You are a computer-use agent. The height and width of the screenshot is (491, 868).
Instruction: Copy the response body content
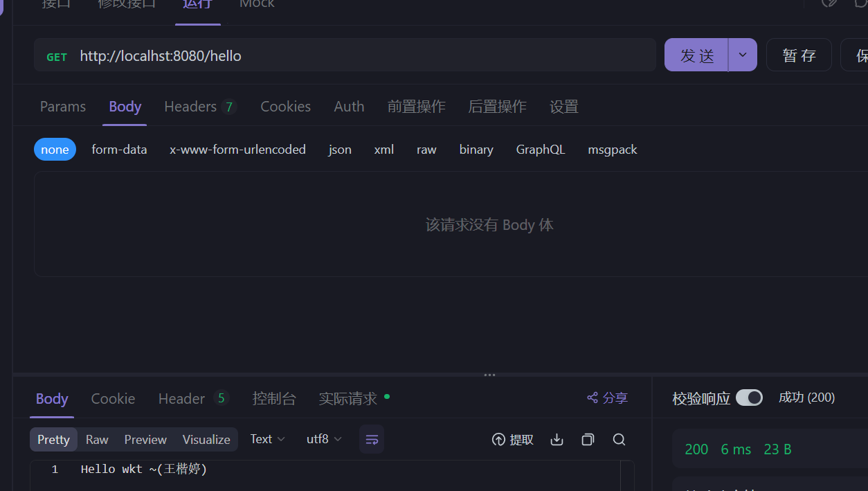click(x=588, y=440)
